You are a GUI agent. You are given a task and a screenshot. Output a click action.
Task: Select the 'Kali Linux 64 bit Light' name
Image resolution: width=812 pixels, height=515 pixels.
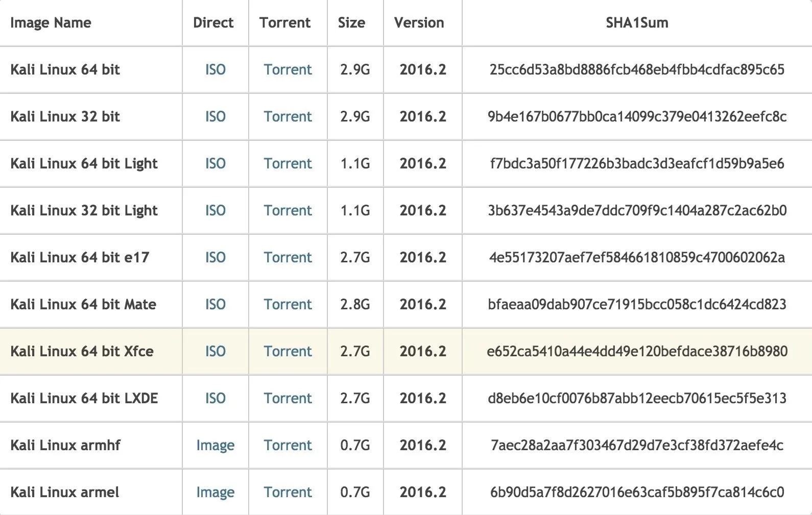pos(84,164)
